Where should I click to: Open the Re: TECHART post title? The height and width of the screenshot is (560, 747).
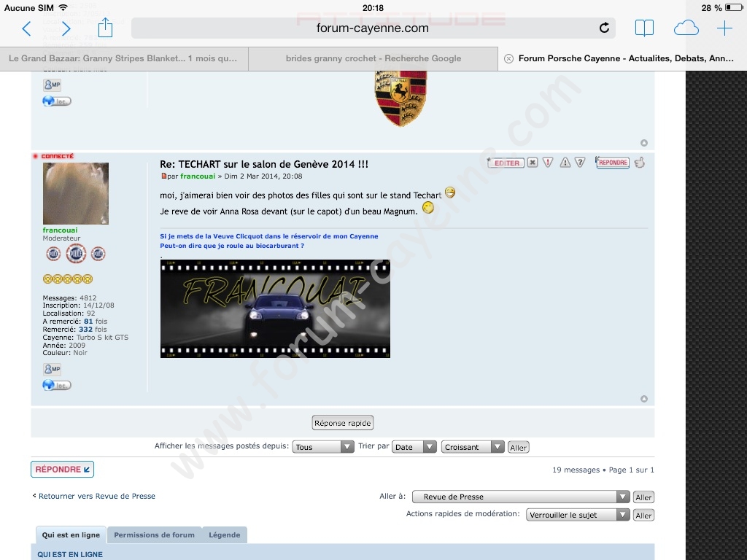pyautogui.click(x=264, y=164)
